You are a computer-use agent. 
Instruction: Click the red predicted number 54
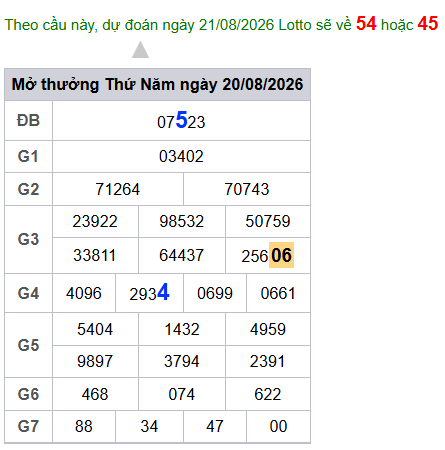366,24
